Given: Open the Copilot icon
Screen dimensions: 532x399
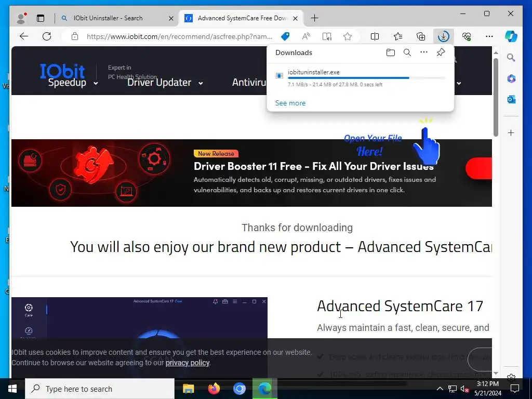Looking at the screenshot, I should [511, 36].
